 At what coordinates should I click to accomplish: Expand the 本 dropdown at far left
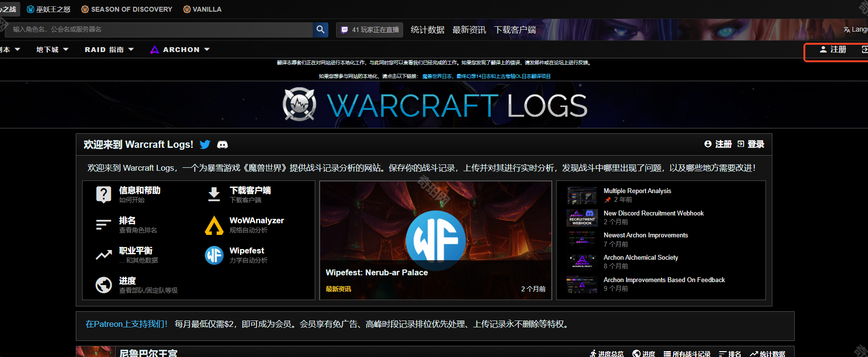10,50
